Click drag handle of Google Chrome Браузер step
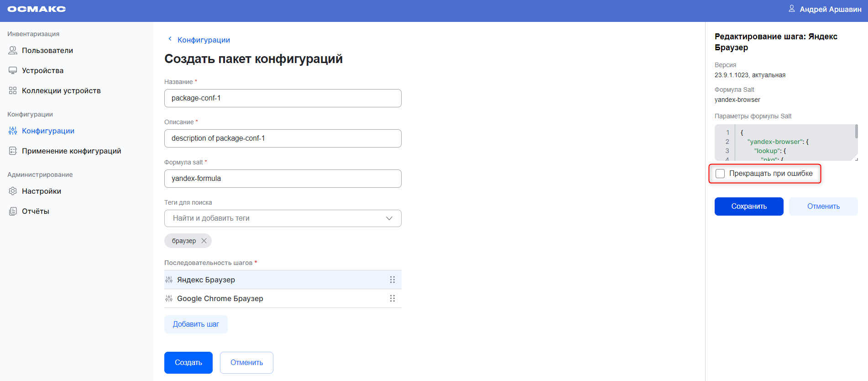This screenshot has height=381, width=868. [392, 298]
